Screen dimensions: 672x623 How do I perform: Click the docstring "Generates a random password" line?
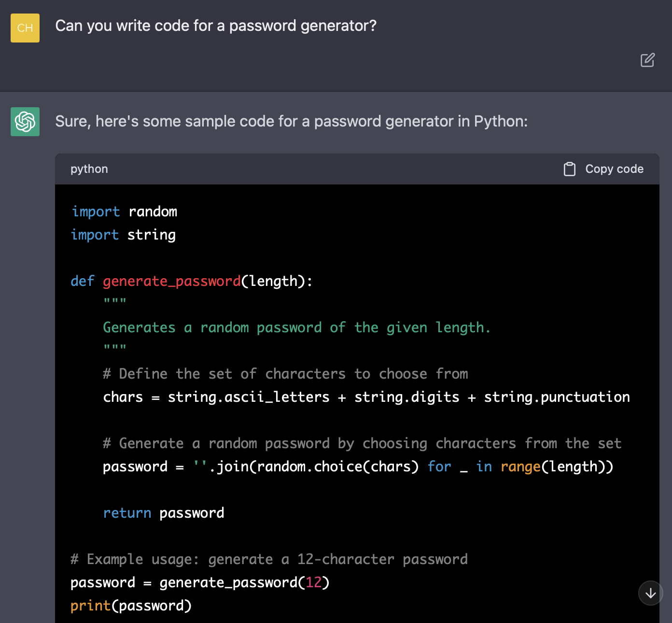pos(297,327)
